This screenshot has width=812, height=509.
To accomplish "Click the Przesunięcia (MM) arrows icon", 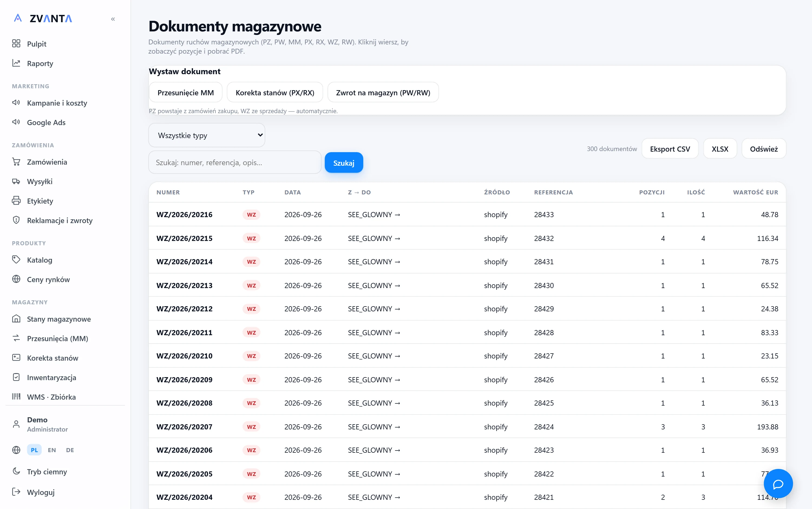I will 16,338.
